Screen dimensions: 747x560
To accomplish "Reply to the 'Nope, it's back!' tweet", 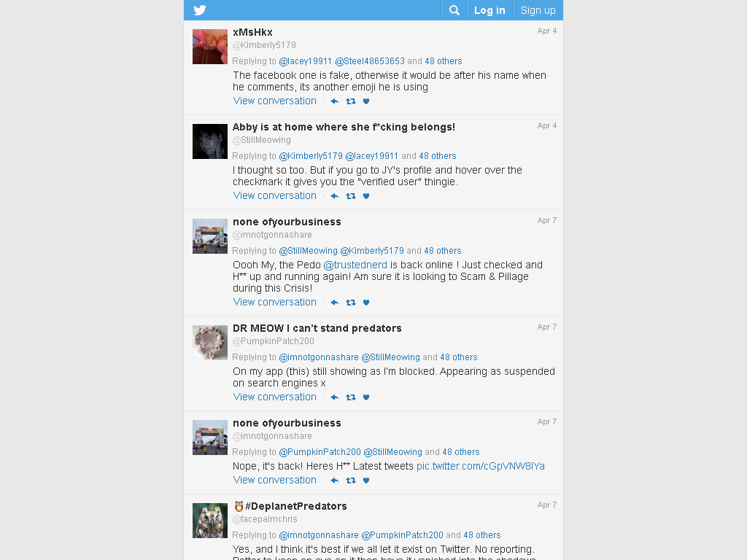I will click(335, 481).
